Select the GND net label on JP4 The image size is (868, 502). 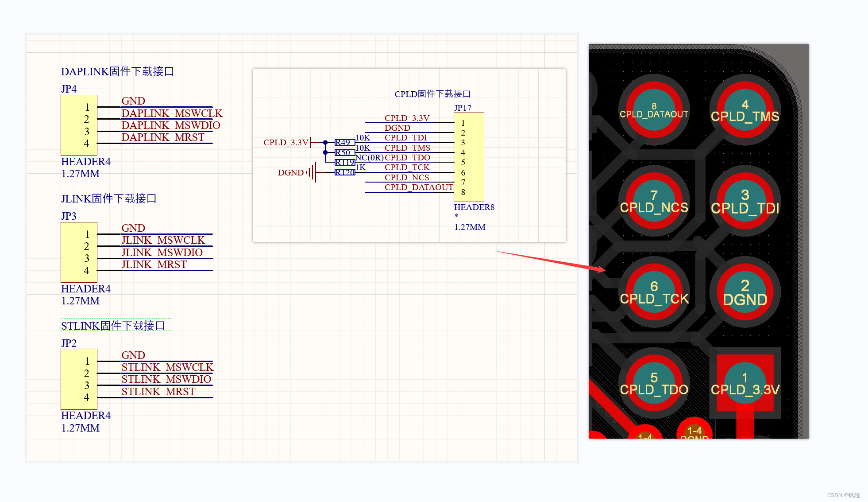click(133, 101)
